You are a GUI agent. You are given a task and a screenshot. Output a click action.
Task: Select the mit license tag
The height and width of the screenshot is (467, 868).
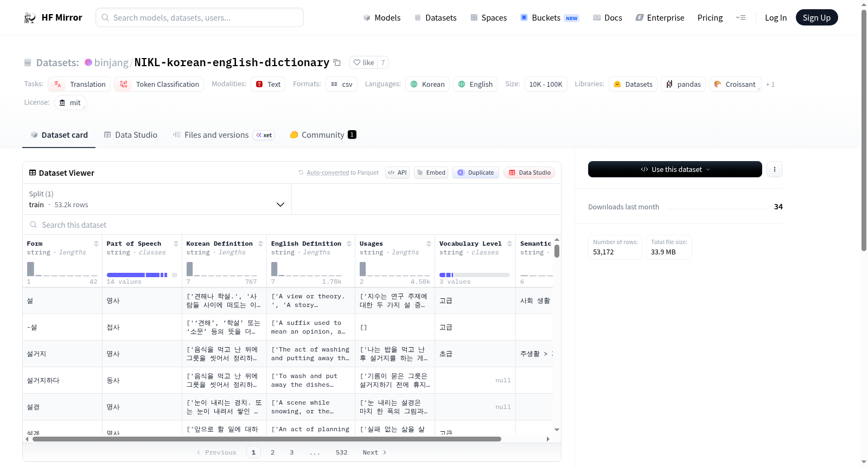click(x=70, y=103)
